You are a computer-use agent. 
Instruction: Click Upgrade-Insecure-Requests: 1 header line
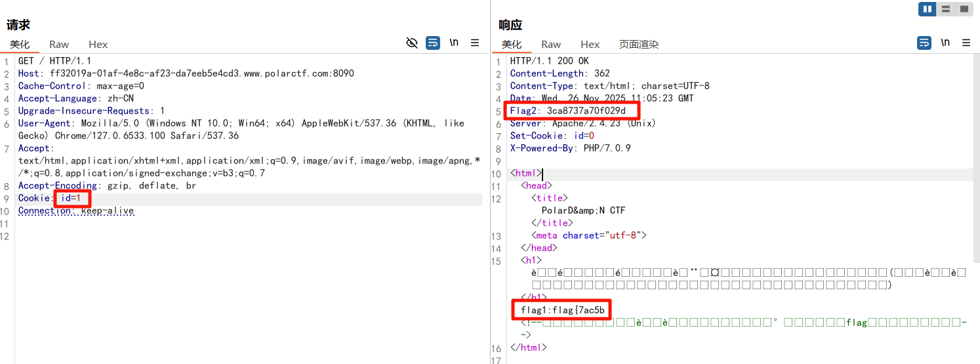(91, 111)
